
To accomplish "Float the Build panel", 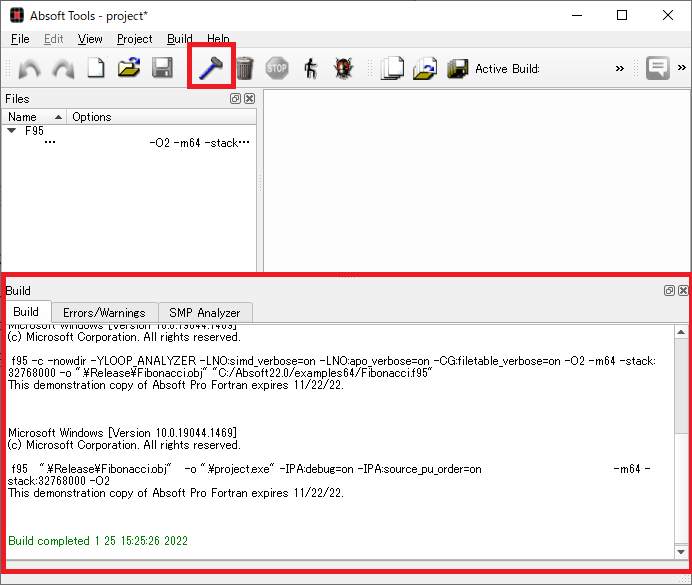I will [669, 290].
